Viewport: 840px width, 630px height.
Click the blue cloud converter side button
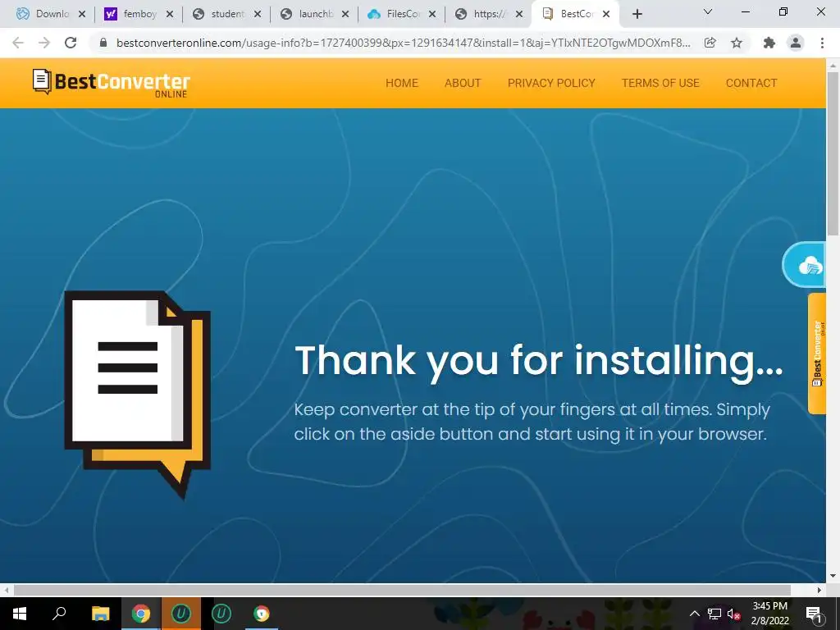pyautogui.click(x=805, y=265)
